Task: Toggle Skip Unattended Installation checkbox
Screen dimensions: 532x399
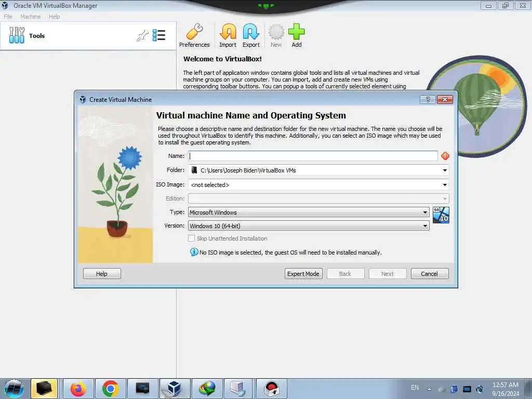Action: tap(192, 238)
